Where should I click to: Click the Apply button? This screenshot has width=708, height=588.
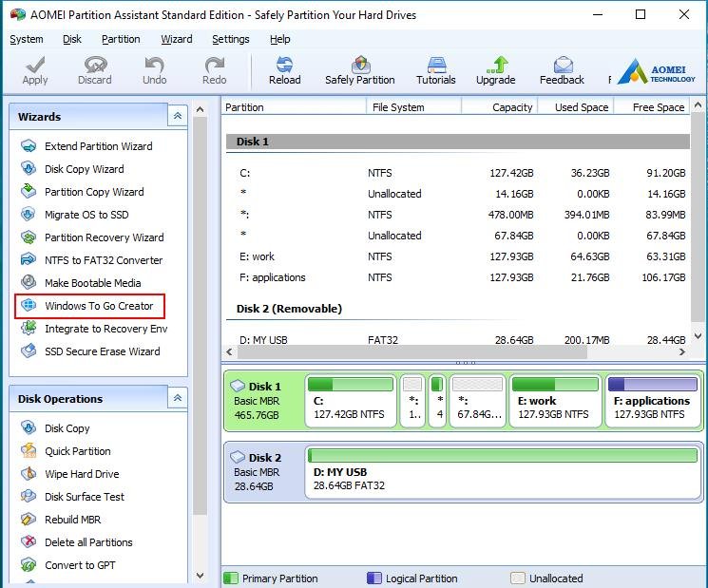click(35, 70)
